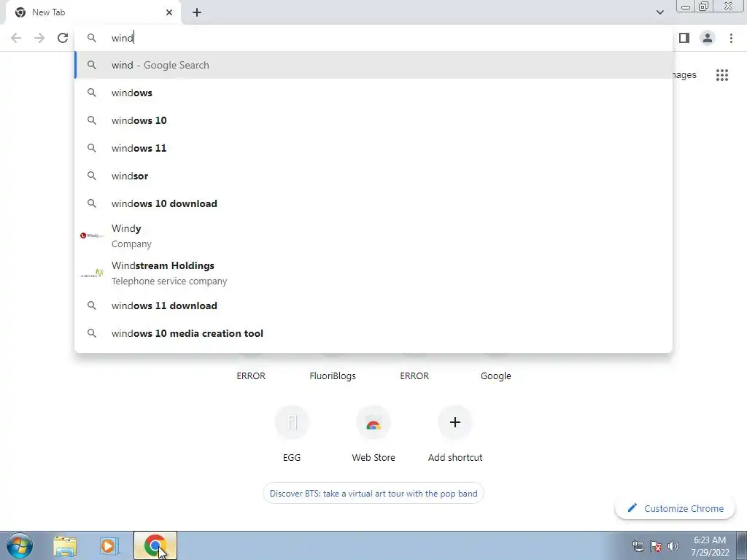
Task: Open Chrome three-dot menu
Action: coord(731,38)
